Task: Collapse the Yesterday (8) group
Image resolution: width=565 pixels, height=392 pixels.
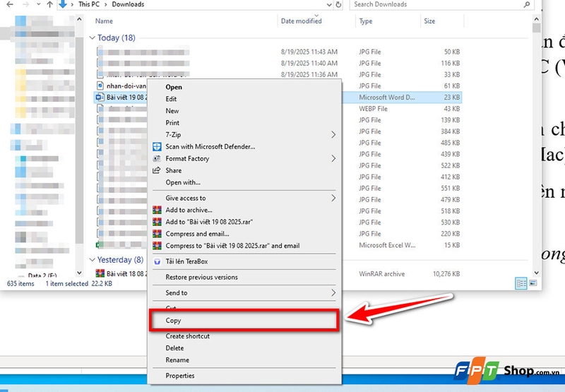Action: 93,259
